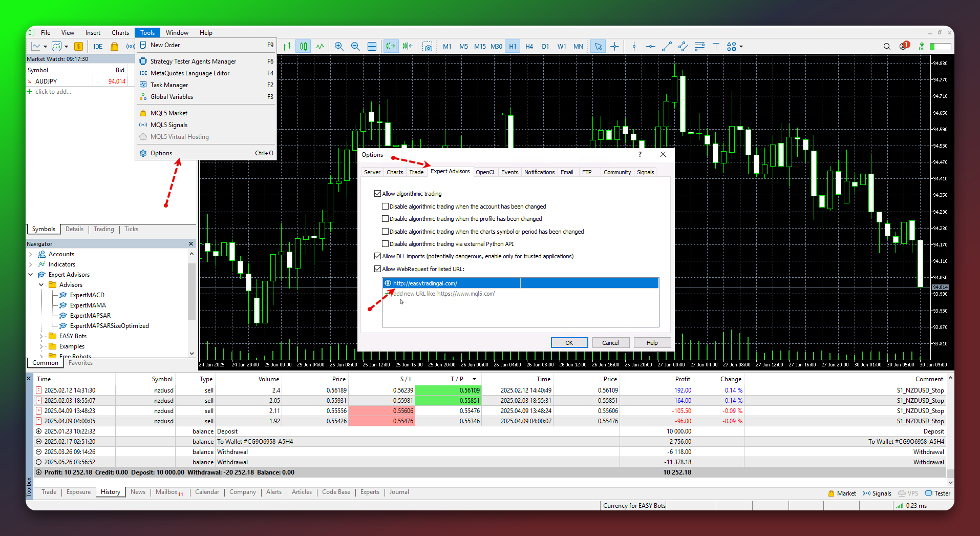
Task: Toggle Allow WebRequest for listed URL
Action: [x=377, y=269]
